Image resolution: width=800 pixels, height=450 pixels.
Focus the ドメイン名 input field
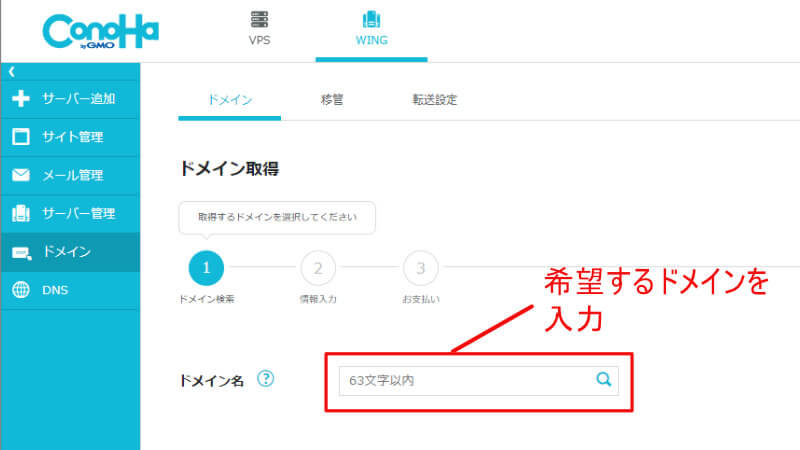click(x=479, y=381)
